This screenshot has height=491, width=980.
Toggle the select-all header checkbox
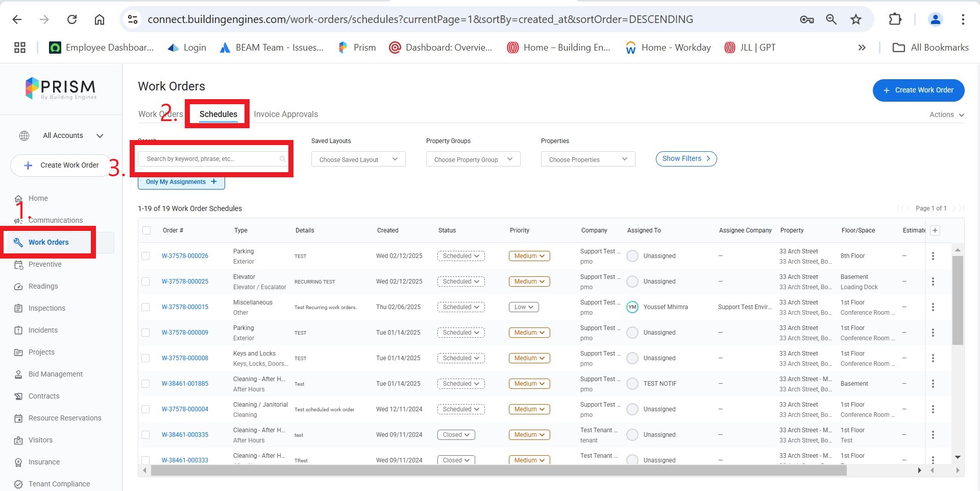click(x=146, y=230)
